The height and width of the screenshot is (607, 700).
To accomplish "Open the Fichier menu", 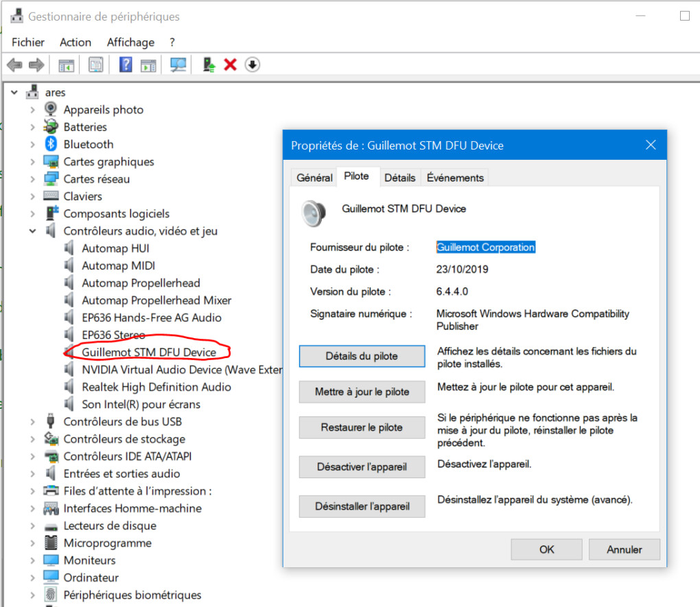I will pyautogui.click(x=28, y=43).
